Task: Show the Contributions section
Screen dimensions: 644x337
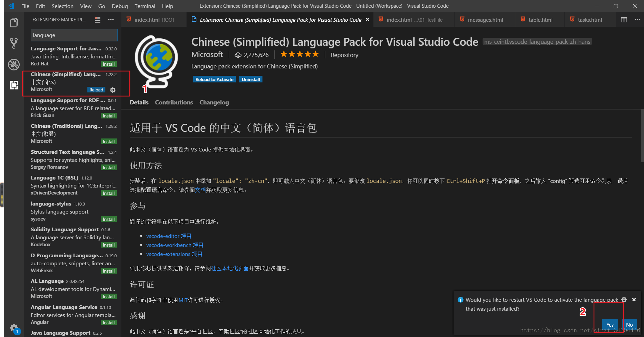Action: (174, 102)
